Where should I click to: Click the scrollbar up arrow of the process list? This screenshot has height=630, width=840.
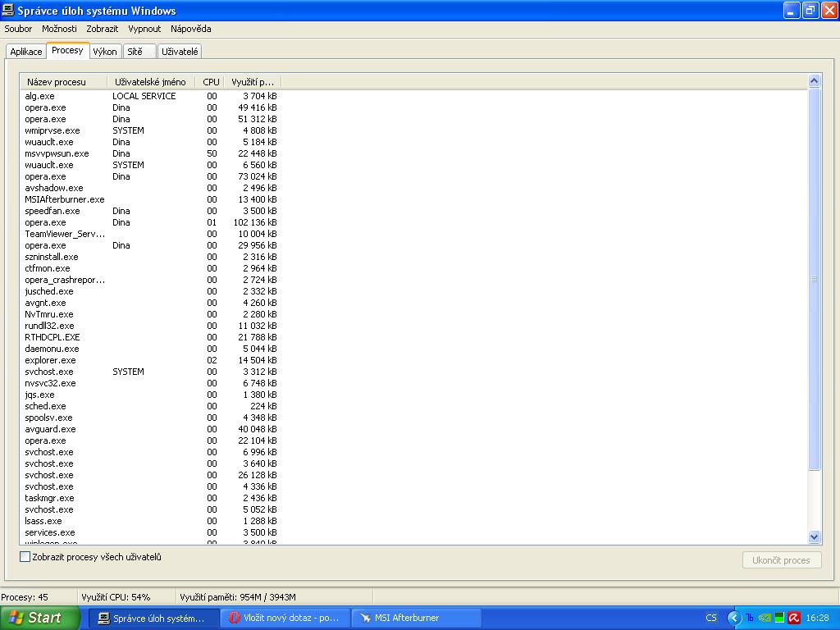(x=814, y=81)
